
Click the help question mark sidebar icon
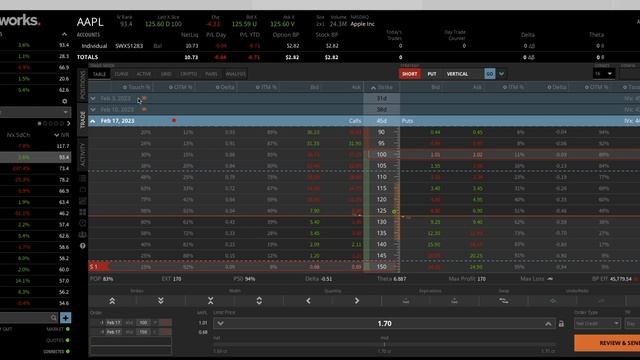coord(82,246)
